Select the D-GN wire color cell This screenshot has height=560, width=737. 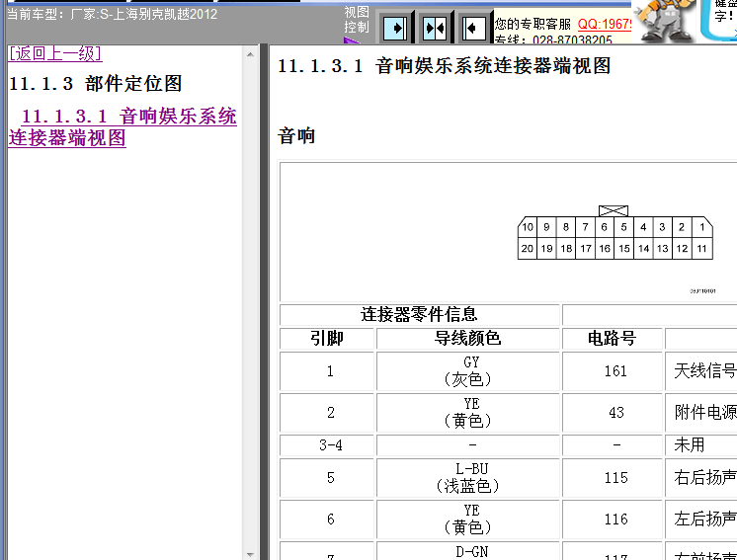pos(467,550)
